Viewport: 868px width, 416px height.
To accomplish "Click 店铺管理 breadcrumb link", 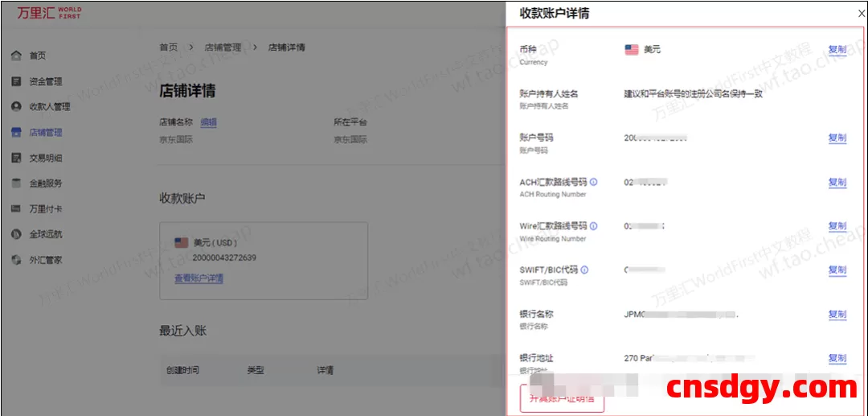I will (223, 47).
